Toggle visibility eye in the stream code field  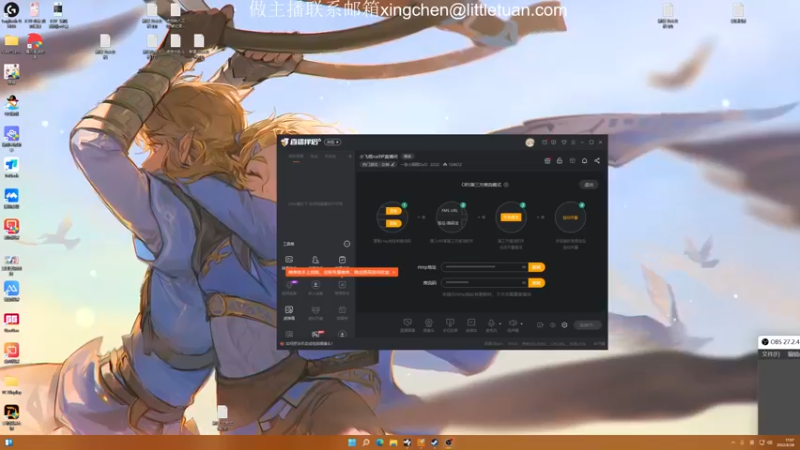coord(523,282)
